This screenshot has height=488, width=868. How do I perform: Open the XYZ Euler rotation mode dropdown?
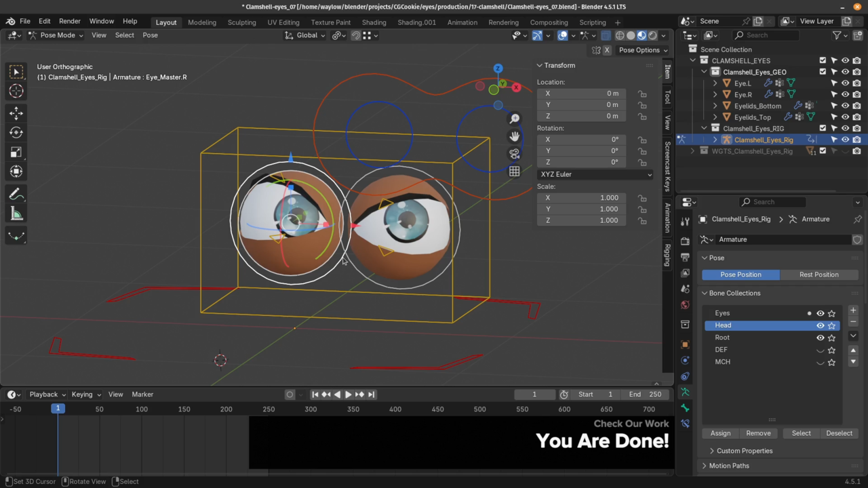(595, 174)
